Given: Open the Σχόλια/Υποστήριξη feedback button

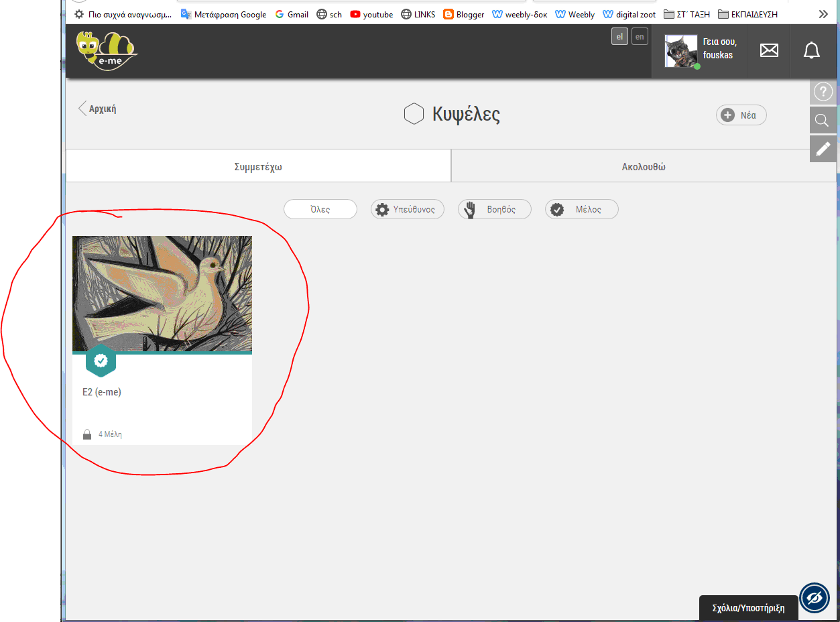Looking at the screenshot, I should pyautogui.click(x=748, y=609).
